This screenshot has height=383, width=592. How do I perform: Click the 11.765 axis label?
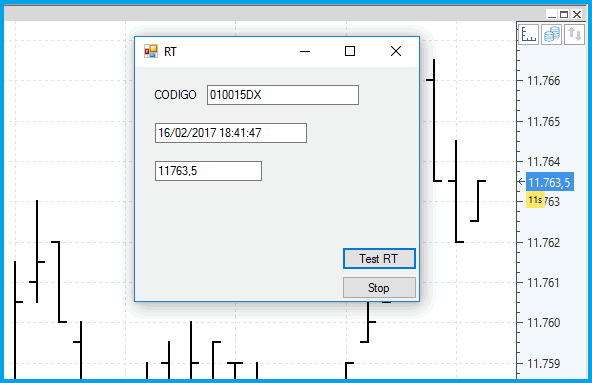(x=543, y=122)
